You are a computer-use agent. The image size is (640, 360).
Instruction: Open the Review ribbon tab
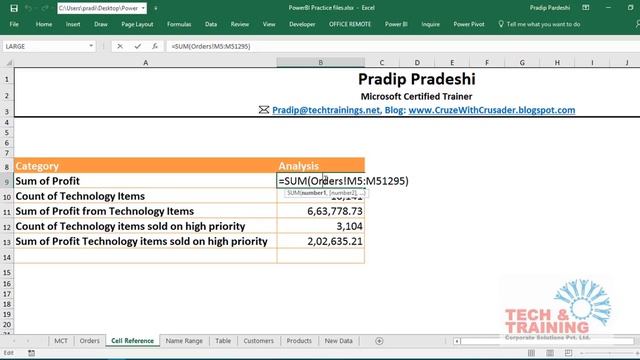pos(240,24)
